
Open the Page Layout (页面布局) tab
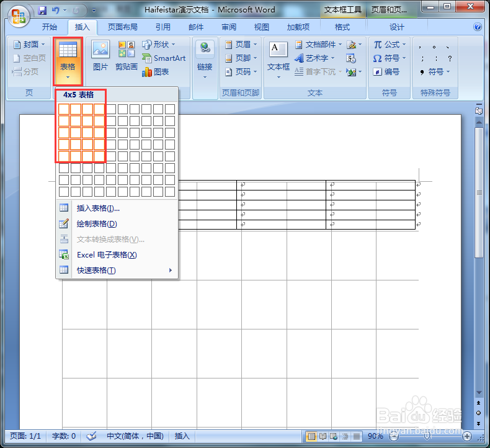point(123,27)
